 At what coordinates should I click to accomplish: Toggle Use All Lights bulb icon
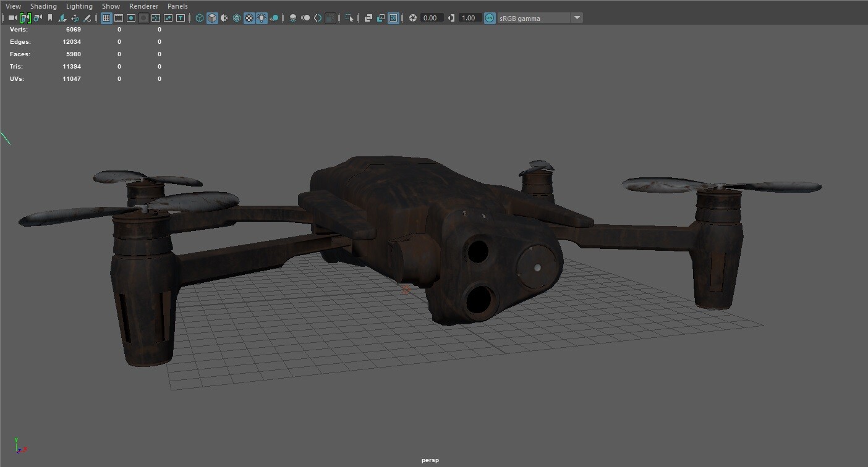point(262,18)
